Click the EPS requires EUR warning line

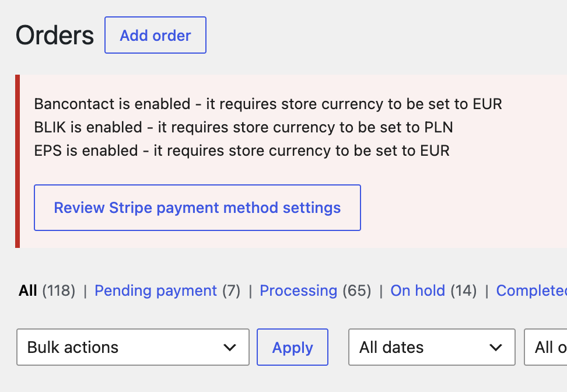(x=242, y=151)
